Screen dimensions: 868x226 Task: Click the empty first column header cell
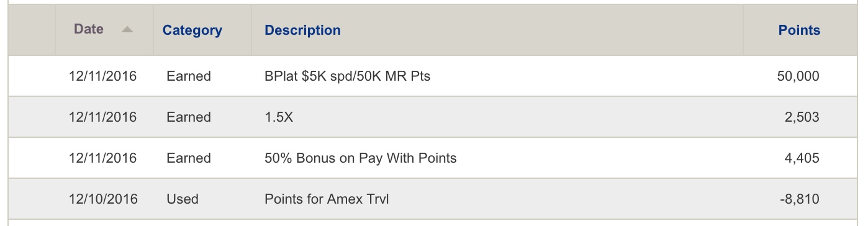point(32,30)
